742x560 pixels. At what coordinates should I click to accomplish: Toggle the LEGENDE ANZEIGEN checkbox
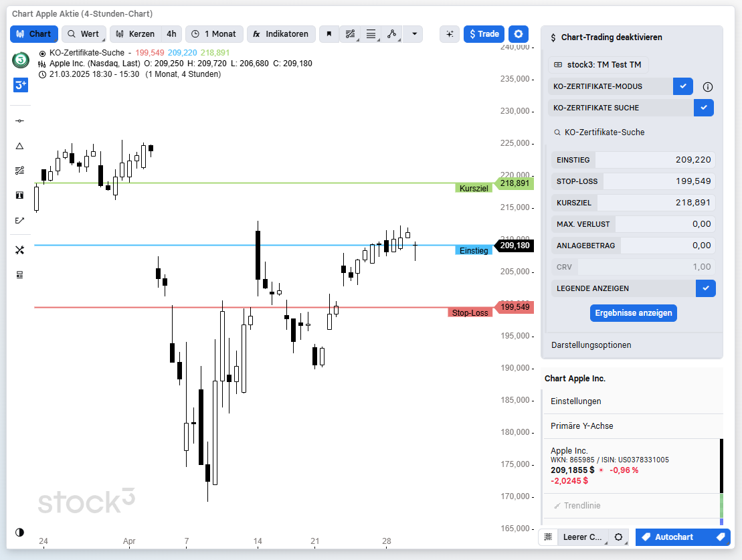706,288
